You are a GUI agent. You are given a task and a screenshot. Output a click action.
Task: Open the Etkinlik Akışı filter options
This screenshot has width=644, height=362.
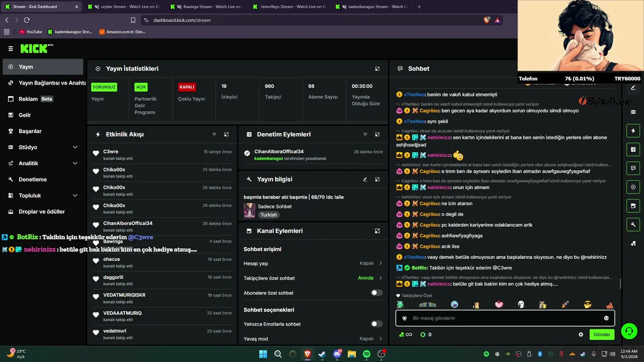[x=214, y=134]
